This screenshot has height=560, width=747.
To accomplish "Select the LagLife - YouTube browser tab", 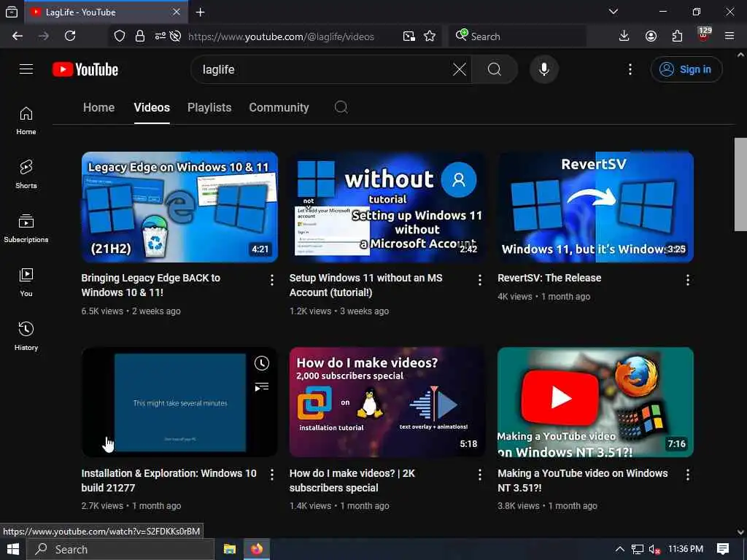I will pos(105,12).
